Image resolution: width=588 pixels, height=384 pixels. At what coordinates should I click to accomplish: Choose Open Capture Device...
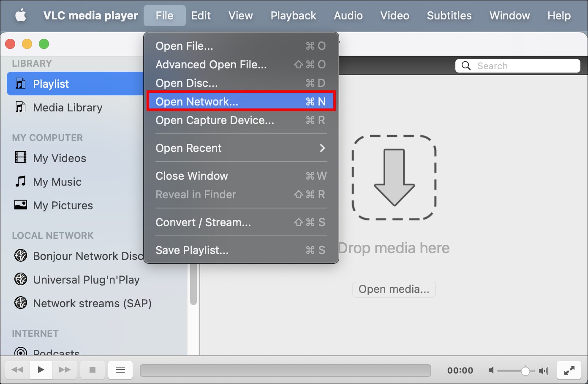click(x=241, y=120)
